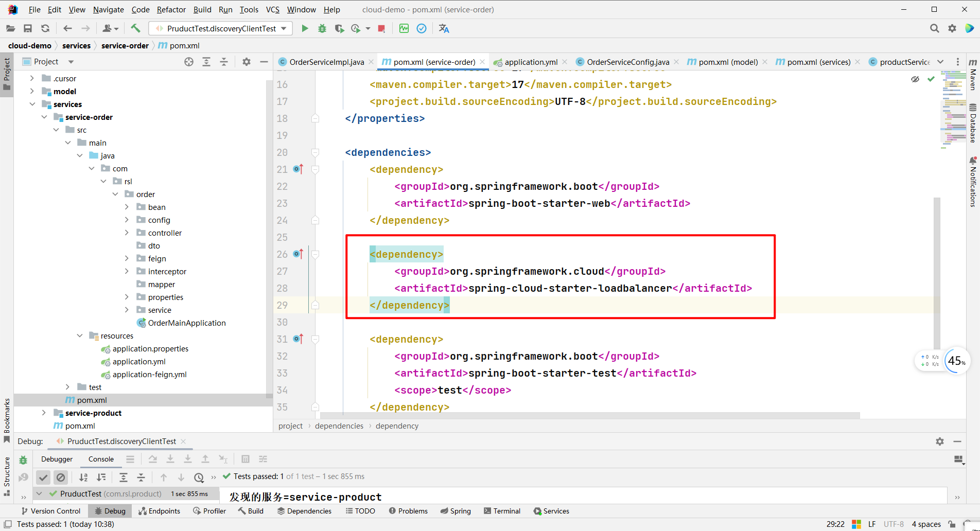This screenshot has height=531, width=980.
Task: Open the Services tool window
Action: [x=551, y=511]
